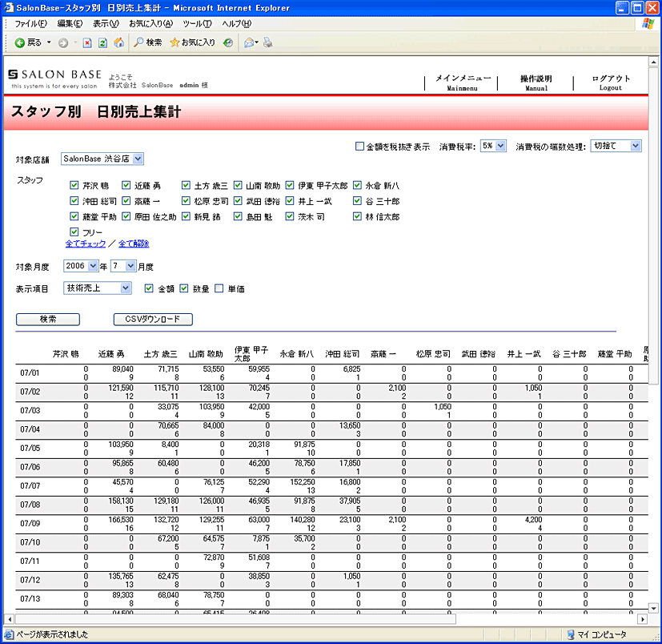Click the Print icon in toolbar

point(267,42)
